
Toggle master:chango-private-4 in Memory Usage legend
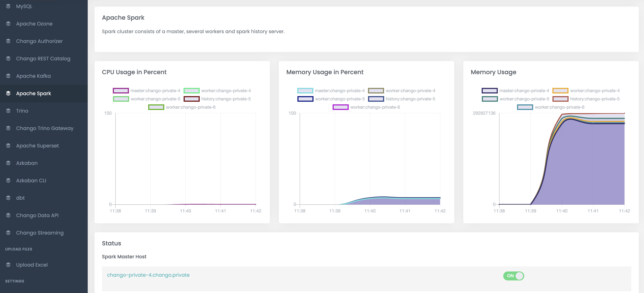515,91
